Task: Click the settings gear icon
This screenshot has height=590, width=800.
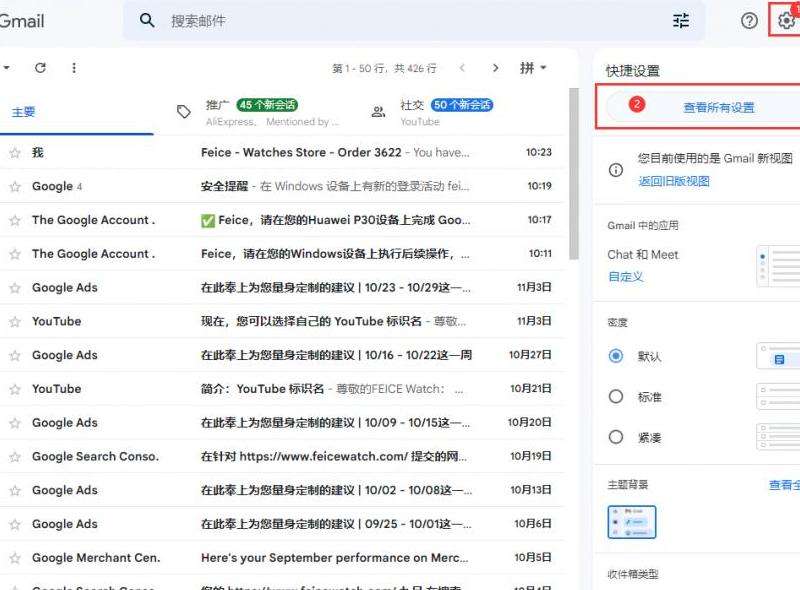Action: pos(786,20)
